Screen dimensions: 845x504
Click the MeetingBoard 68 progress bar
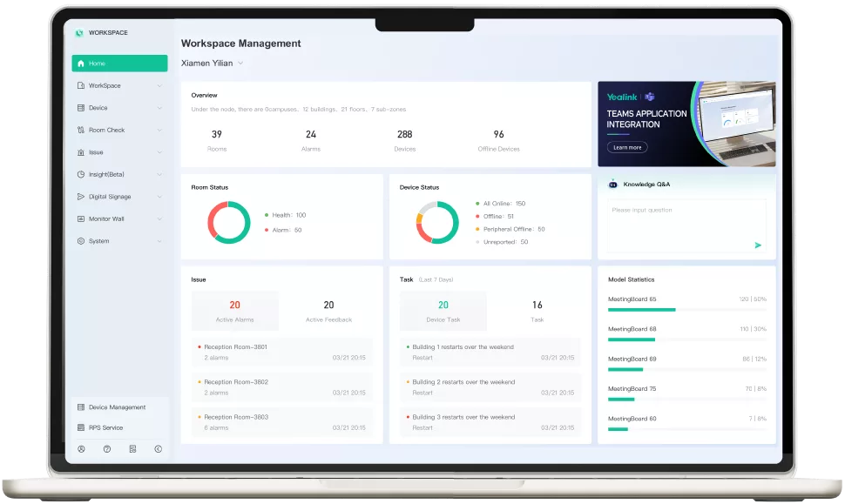[x=687, y=339]
